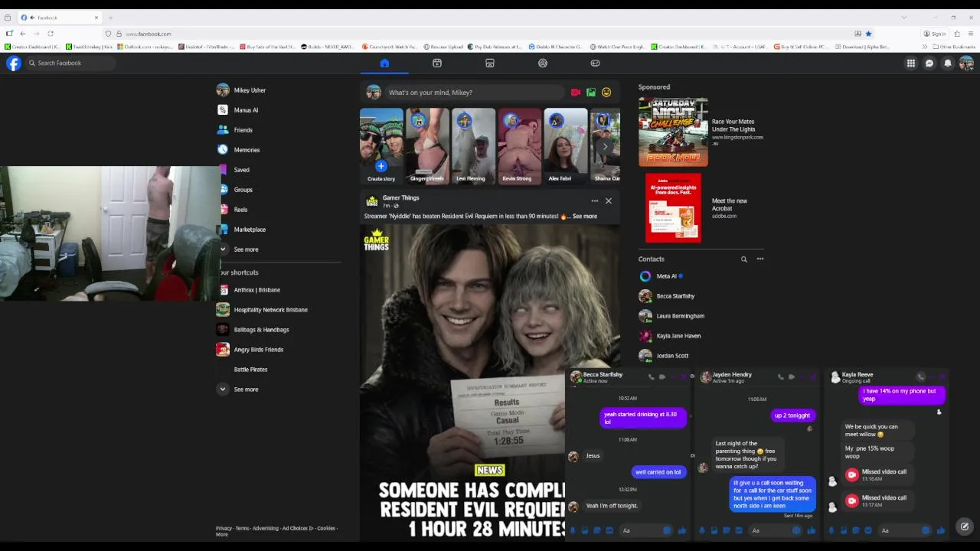Click the call icon in Kayla Reeve chat

(921, 377)
